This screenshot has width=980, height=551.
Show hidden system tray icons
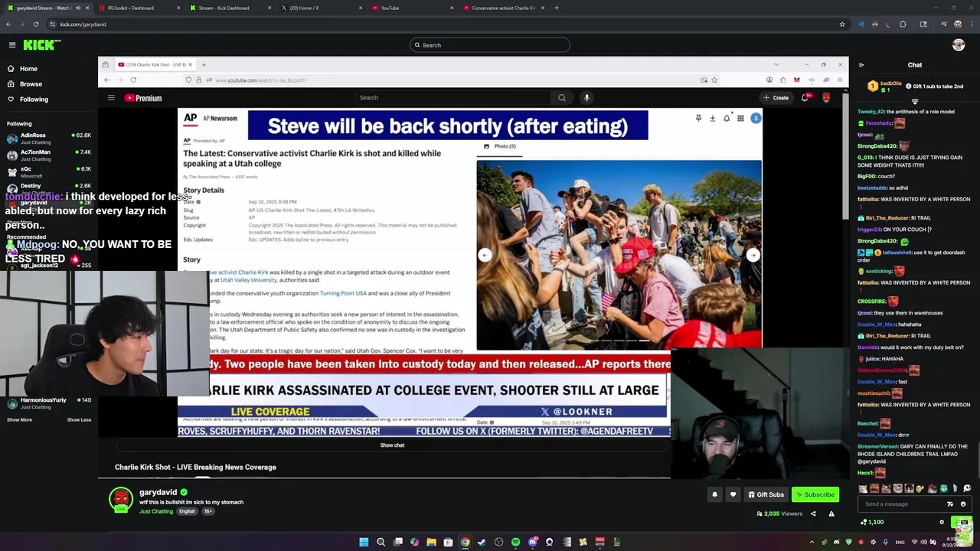click(x=812, y=543)
